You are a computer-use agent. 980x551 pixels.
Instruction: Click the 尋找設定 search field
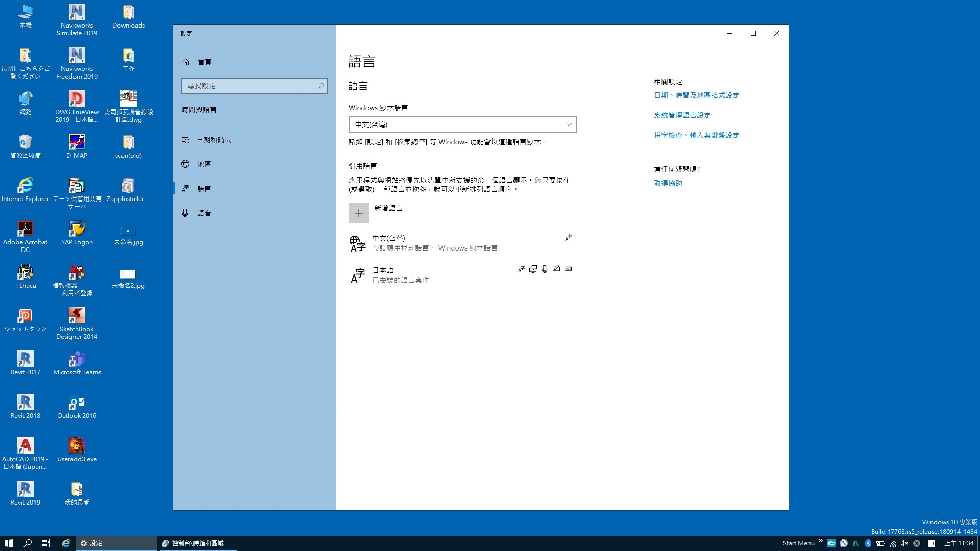click(x=254, y=86)
